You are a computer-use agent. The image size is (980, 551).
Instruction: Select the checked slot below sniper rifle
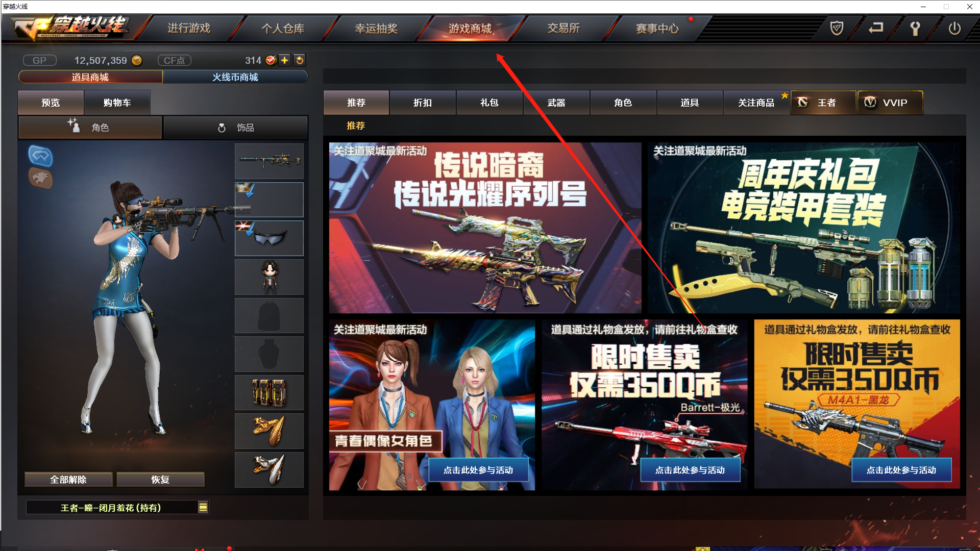269,199
